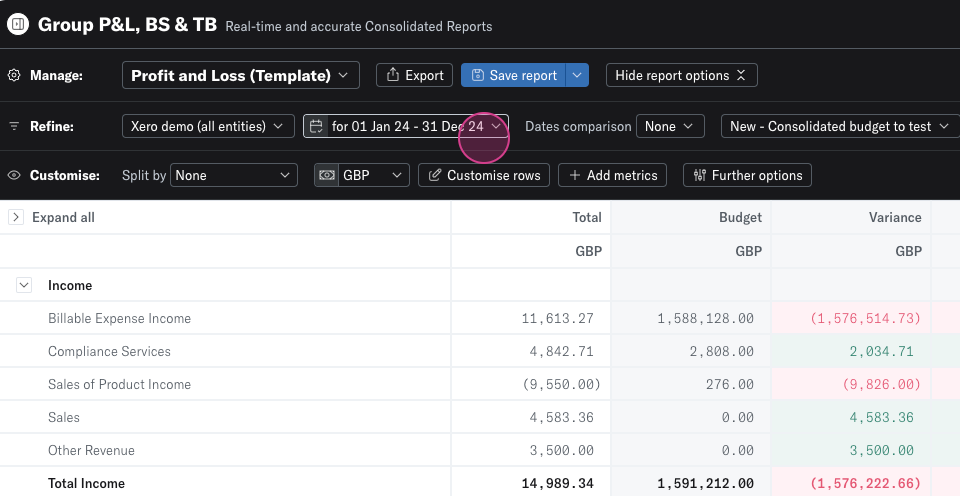Click Add metrics button
Viewport: 960px width, 496px height.
pos(613,176)
